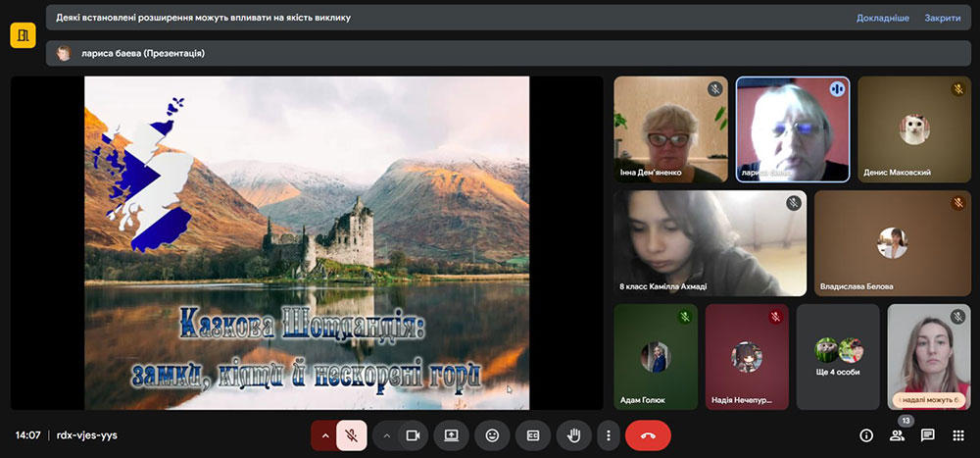Turn on captions
The height and width of the screenshot is (458, 980).
pos(533,434)
